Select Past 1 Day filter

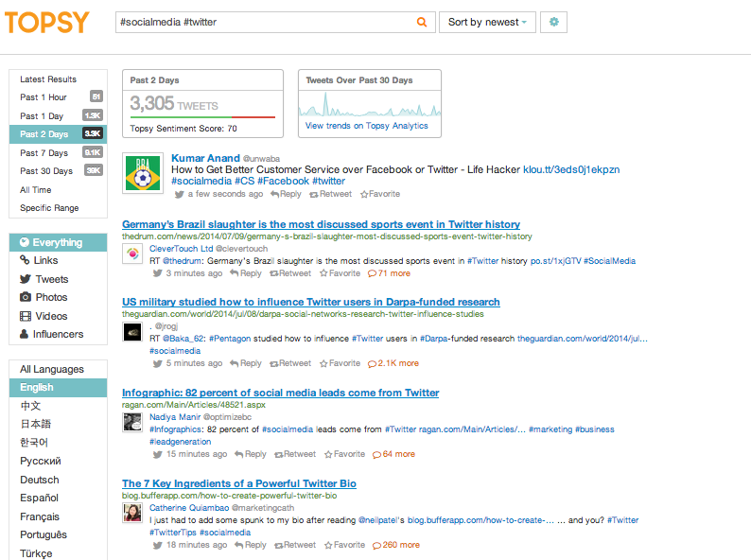coord(58,116)
